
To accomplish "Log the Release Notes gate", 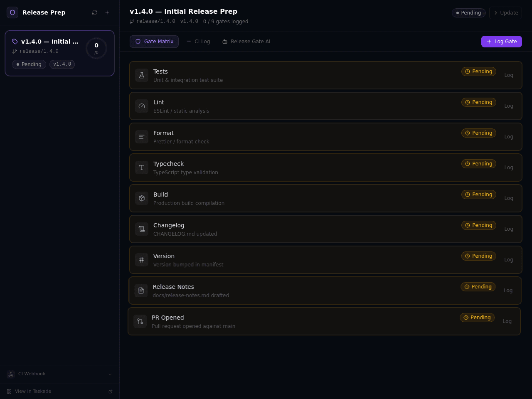I will click(508, 291).
